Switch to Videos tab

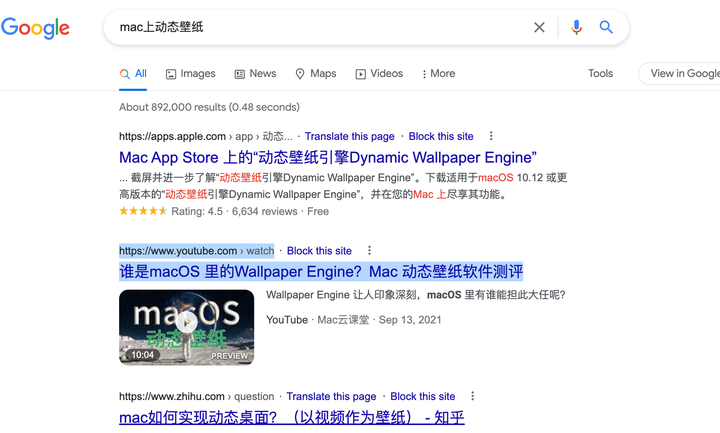[379, 74]
